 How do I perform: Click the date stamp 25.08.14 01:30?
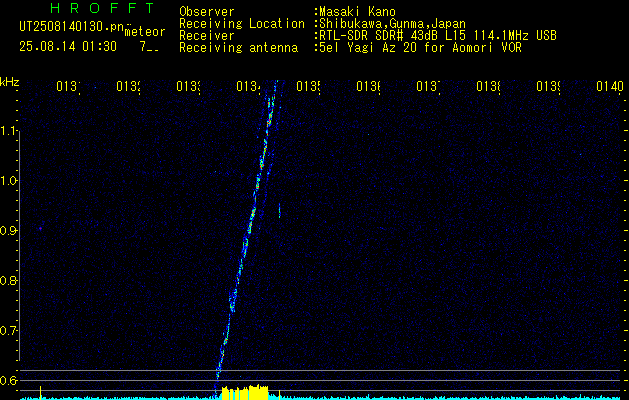(68, 47)
